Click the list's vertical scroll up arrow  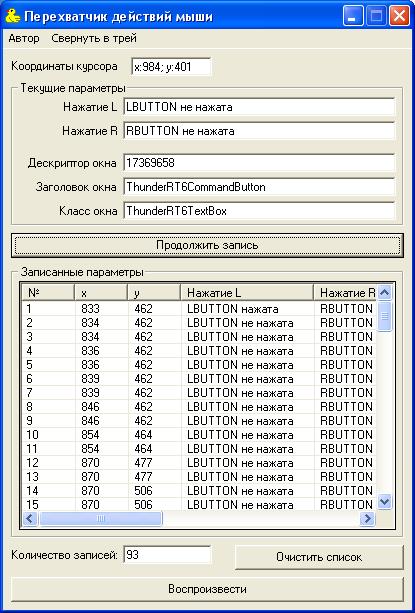385,292
